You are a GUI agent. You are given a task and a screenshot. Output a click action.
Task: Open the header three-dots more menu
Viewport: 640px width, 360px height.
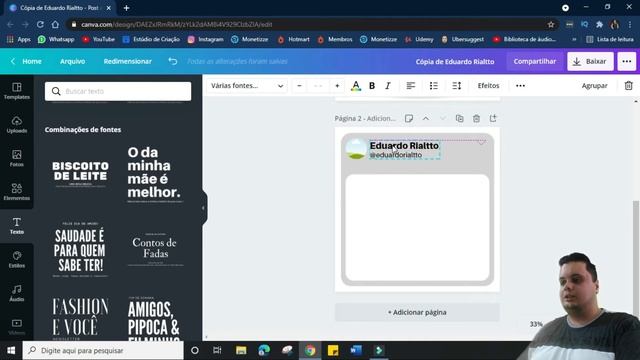click(627, 61)
